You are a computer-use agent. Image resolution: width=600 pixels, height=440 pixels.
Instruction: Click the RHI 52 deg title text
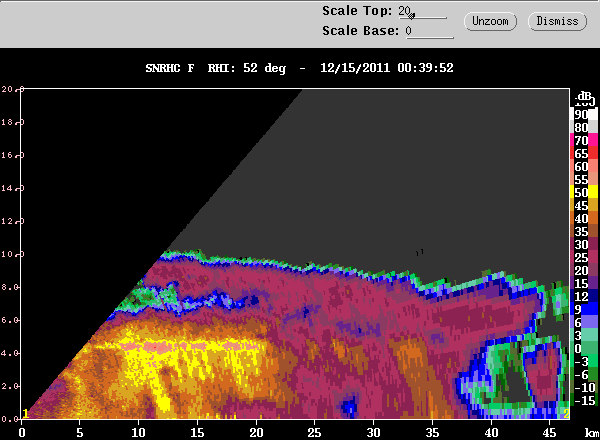[x=246, y=68]
